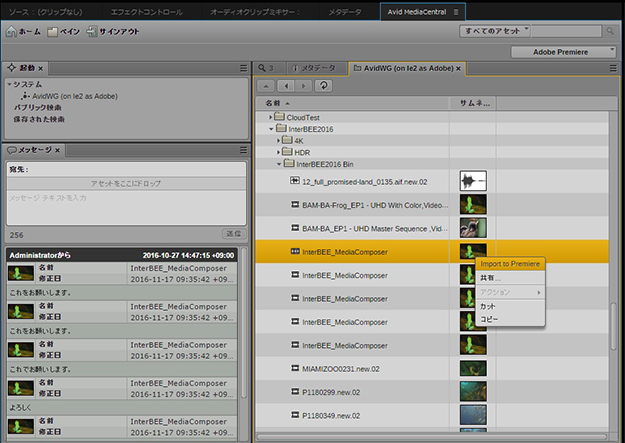Click the Home icon in the toolbar
This screenshot has width=625, height=443.
[x=12, y=31]
